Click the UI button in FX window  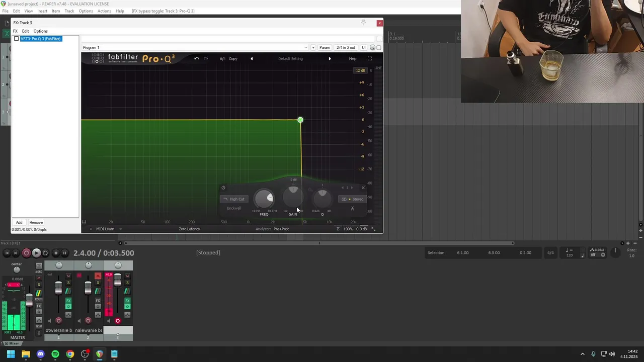[x=364, y=48]
